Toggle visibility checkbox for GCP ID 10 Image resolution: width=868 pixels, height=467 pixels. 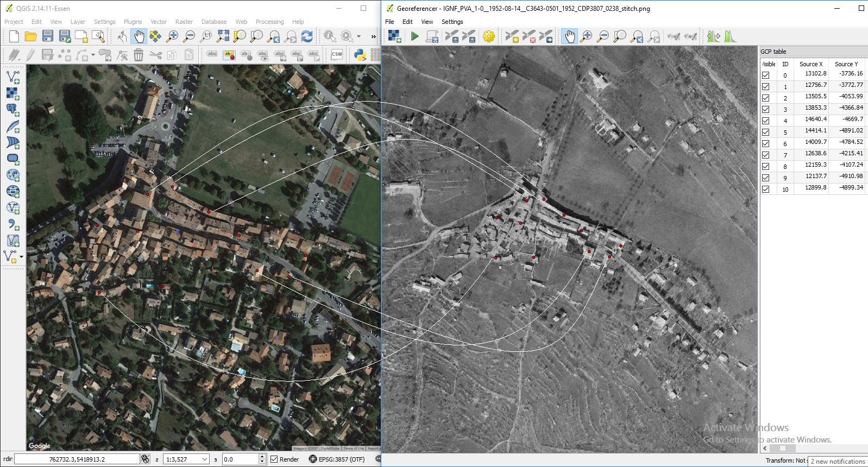(765, 190)
